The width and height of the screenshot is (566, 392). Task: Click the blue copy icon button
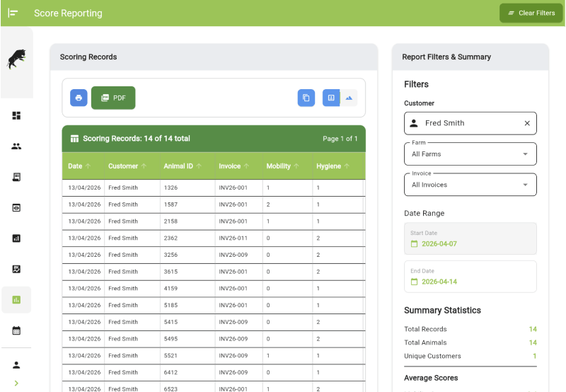(x=306, y=98)
